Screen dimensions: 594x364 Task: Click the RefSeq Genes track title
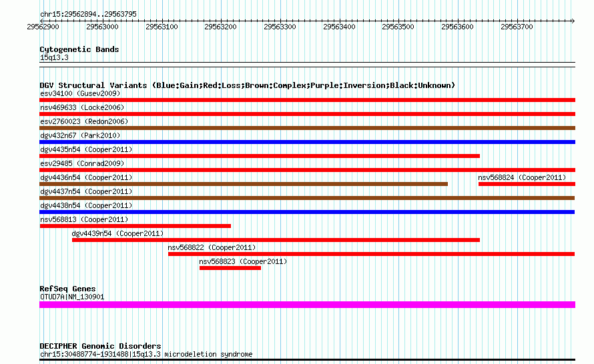coord(67,289)
